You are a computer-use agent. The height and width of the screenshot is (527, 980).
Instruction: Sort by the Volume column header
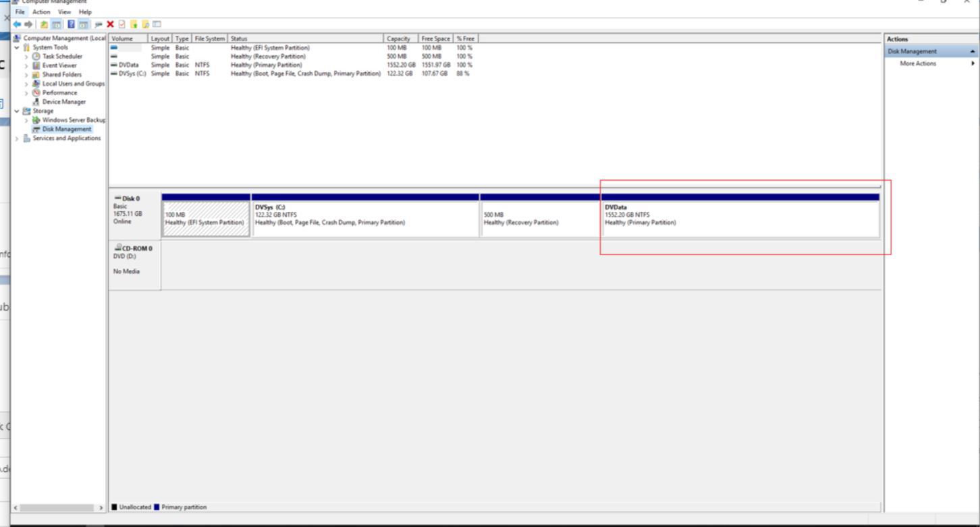[128, 39]
